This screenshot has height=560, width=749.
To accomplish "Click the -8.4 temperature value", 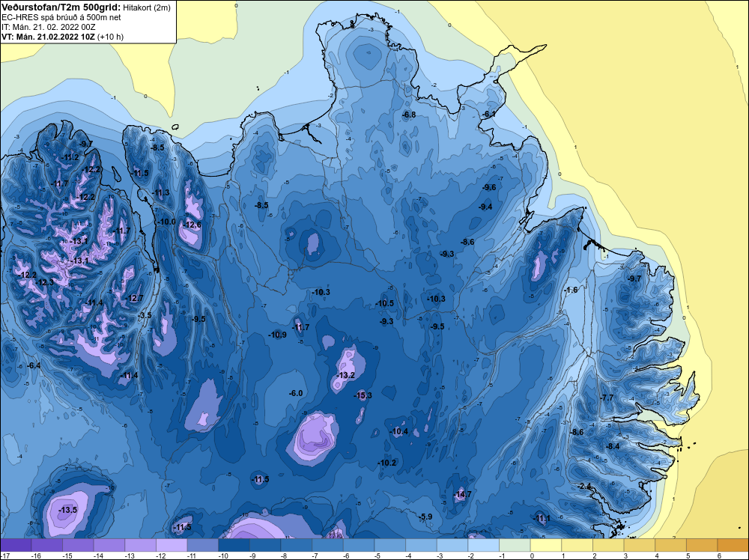I will click(x=613, y=446).
